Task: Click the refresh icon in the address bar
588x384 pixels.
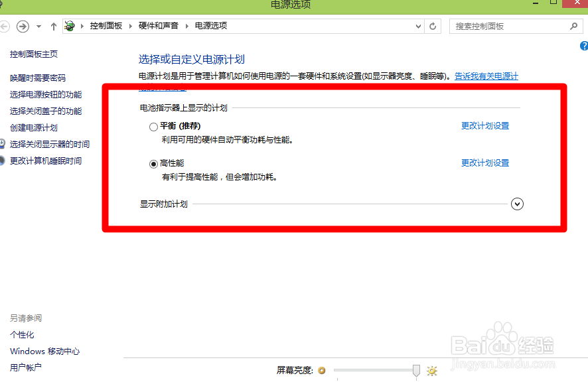Action: coord(432,26)
